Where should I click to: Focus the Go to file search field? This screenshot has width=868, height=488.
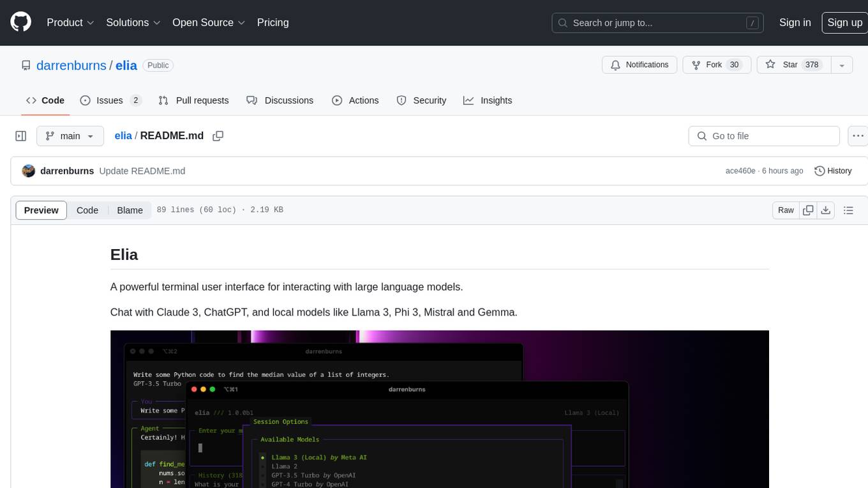764,136
